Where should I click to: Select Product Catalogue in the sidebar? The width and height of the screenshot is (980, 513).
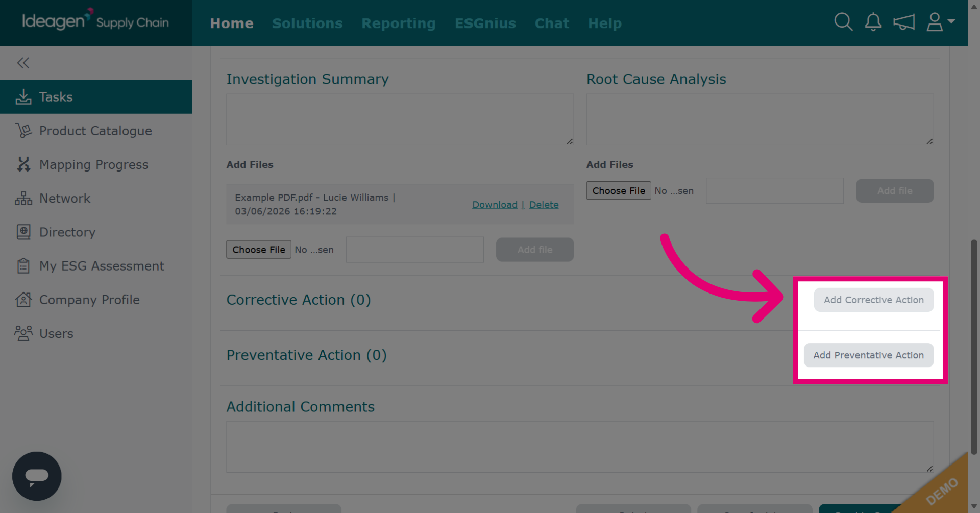click(96, 131)
